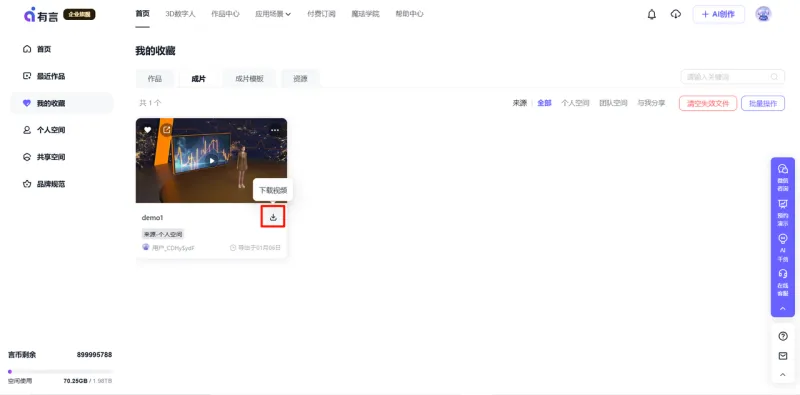The width and height of the screenshot is (800, 395).
Task: Open 品牌规范 in the left sidebar
Action: (61, 184)
